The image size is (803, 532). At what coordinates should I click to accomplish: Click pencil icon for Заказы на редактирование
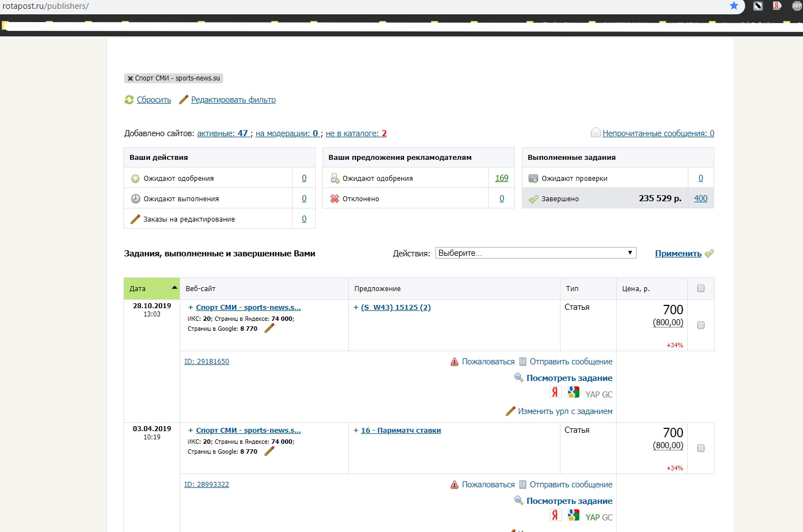click(x=136, y=219)
